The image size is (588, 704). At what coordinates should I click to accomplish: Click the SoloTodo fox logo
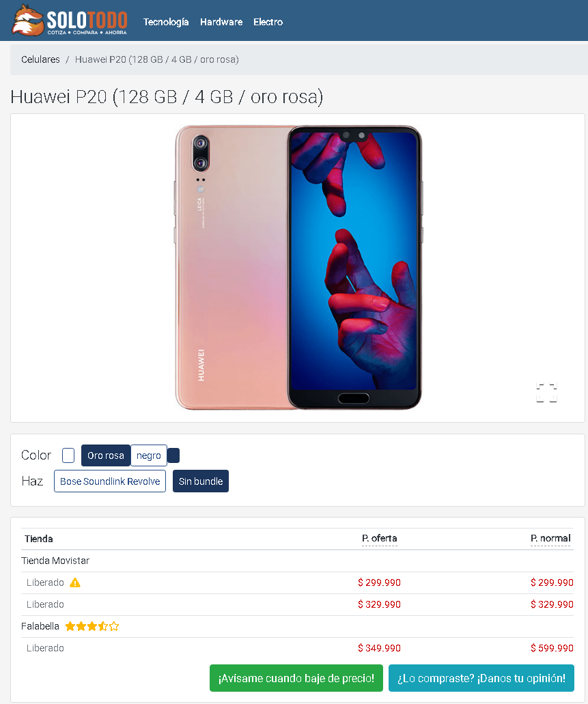[x=70, y=20]
